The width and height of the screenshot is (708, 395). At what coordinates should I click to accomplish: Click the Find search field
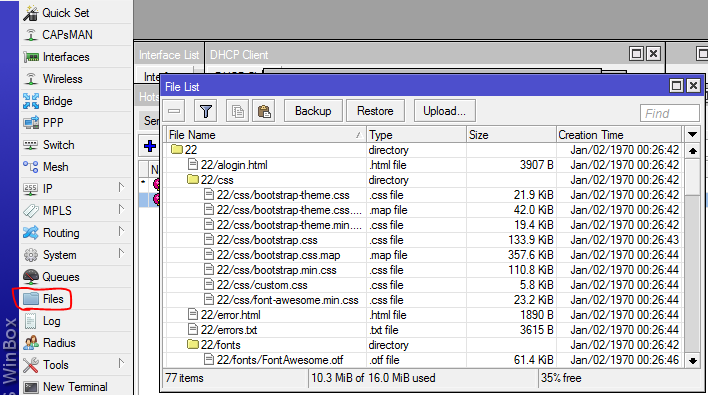[x=670, y=113]
